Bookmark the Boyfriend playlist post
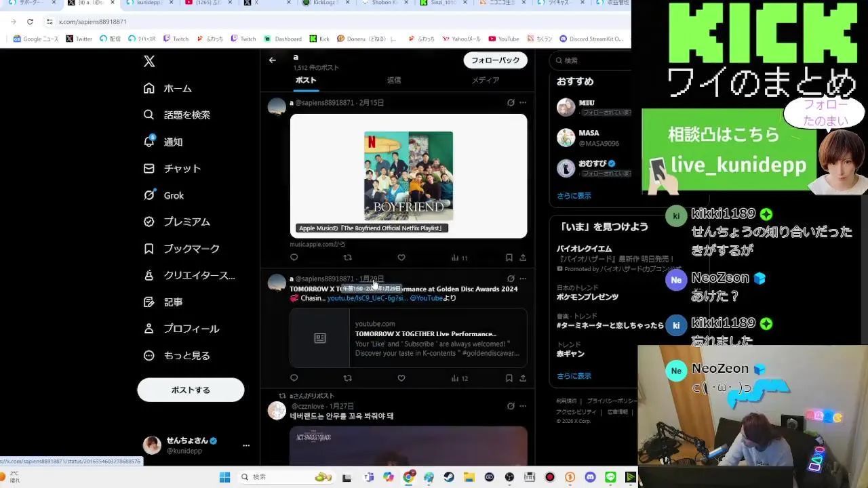This screenshot has width=868, height=488. [x=509, y=258]
